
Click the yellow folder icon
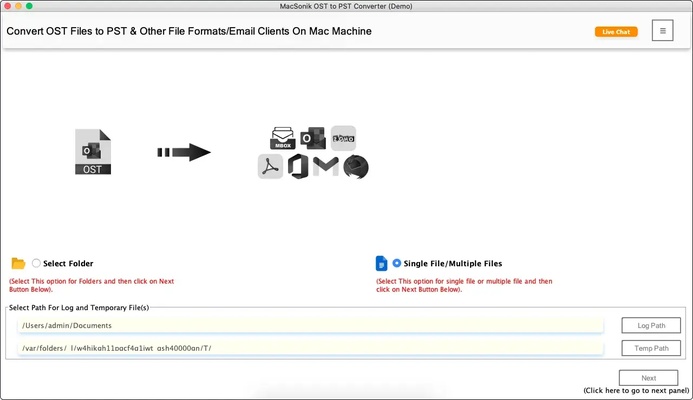coord(18,263)
